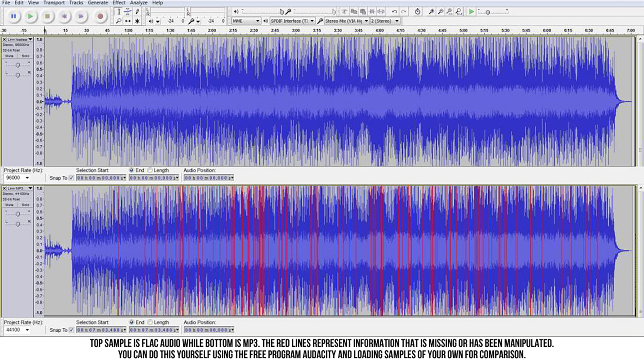Click the Pause transport button

(14, 16)
